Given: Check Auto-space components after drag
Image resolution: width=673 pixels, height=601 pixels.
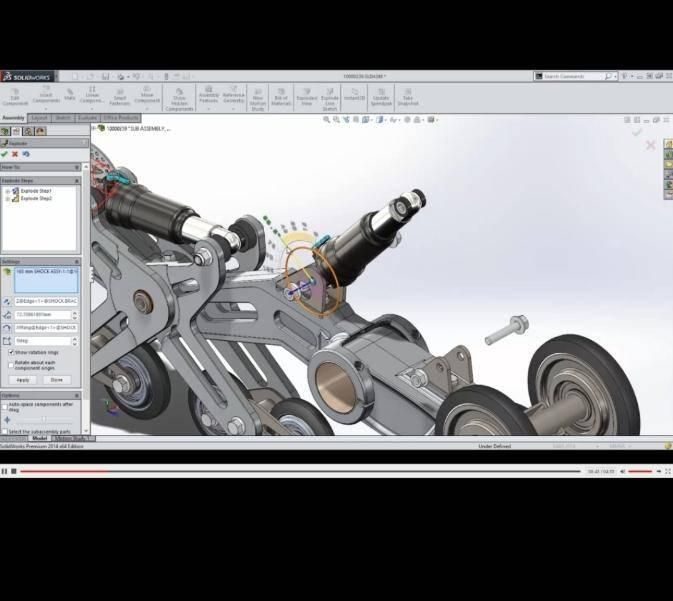Looking at the screenshot, I should click(x=5, y=405).
